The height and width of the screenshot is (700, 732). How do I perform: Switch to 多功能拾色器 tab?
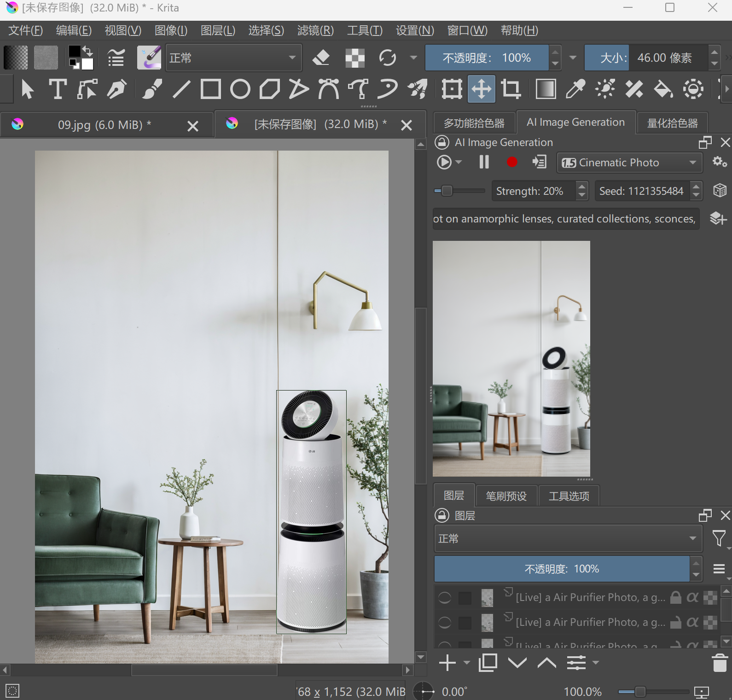coord(474,123)
